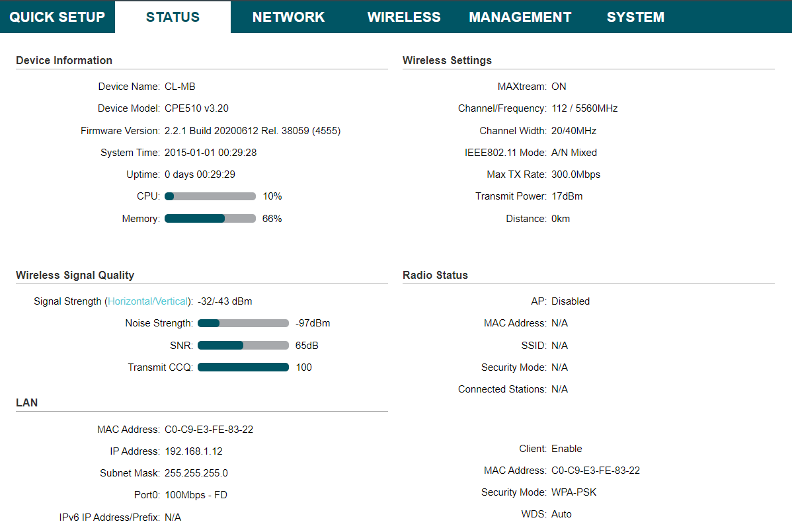
Task: Open the Wireless tab
Action: point(404,17)
